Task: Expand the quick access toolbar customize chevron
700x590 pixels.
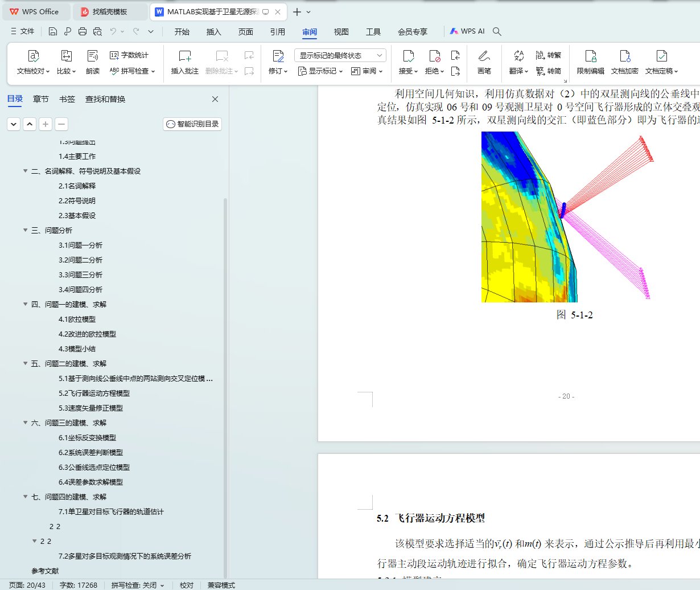Action: tap(151, 31)
